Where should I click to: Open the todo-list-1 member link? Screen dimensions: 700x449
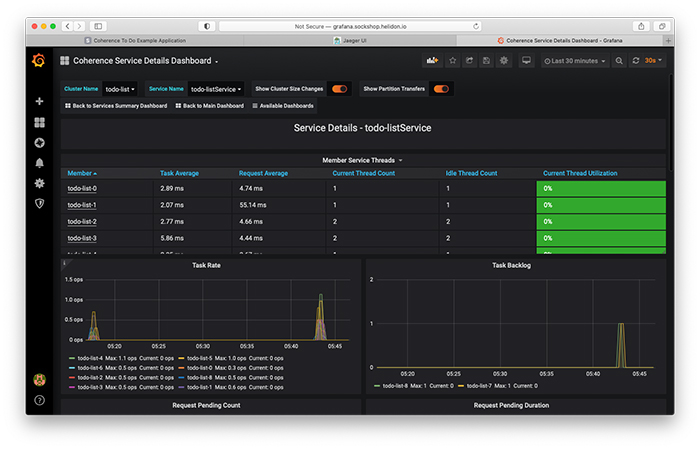point(82,205)
